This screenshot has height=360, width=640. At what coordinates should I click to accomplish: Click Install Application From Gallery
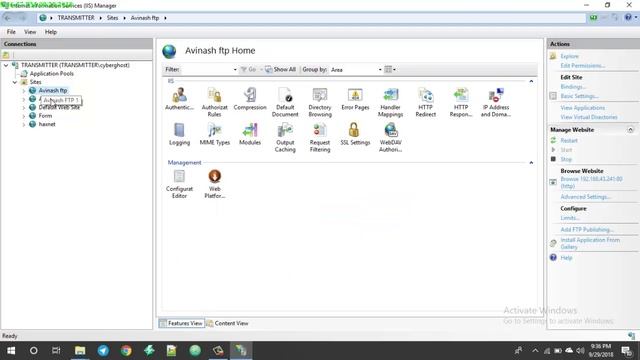590,243
